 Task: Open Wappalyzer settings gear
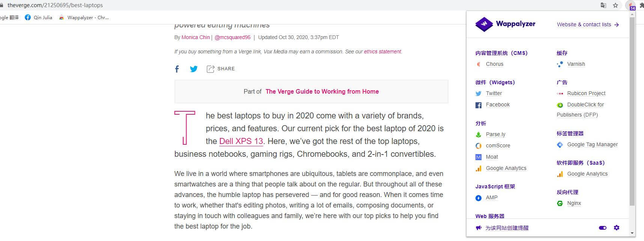(x=616, y=228)
